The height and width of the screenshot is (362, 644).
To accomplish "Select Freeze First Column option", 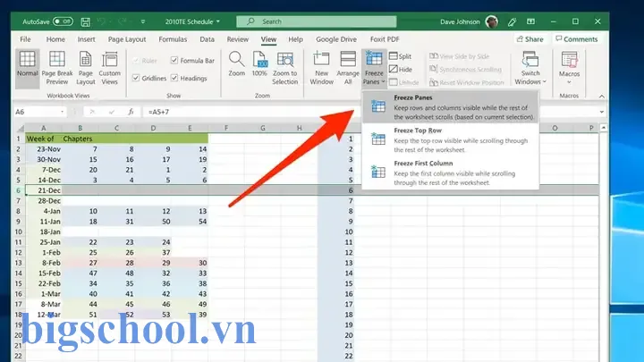I will point(451,173).
